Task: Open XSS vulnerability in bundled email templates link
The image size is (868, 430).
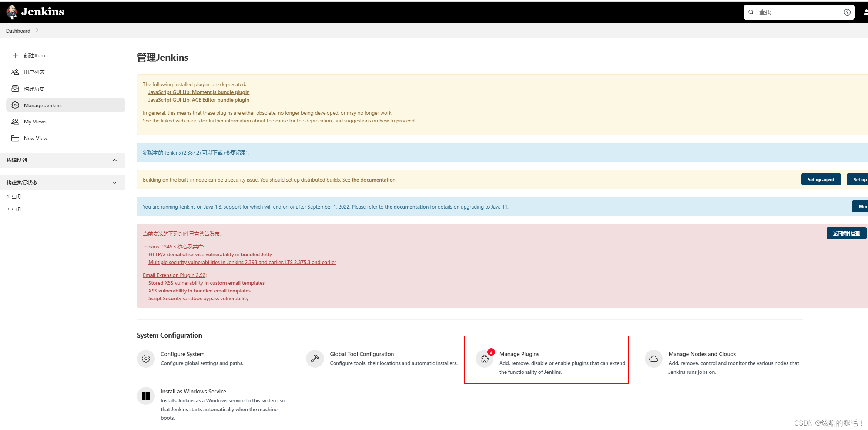Action: click(x=200, y=291)
